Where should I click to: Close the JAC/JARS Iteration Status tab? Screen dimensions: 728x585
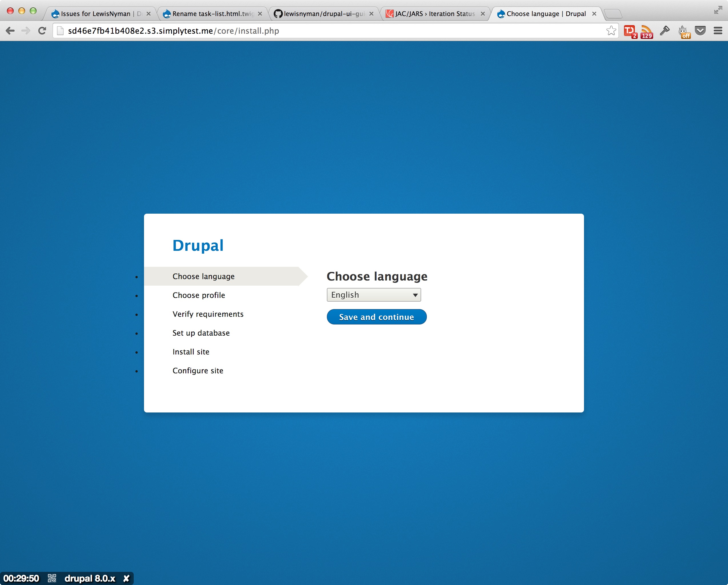point(483,14)
